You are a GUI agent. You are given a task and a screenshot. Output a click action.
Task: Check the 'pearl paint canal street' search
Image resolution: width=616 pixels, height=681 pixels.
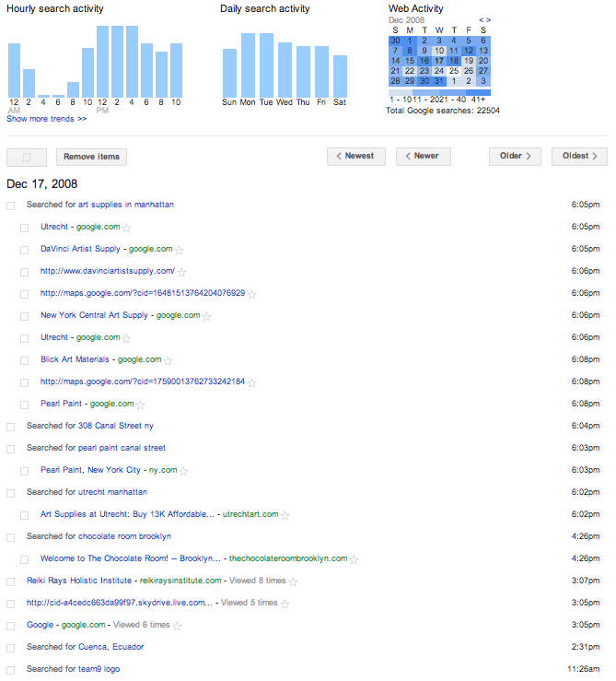point(11,449)
